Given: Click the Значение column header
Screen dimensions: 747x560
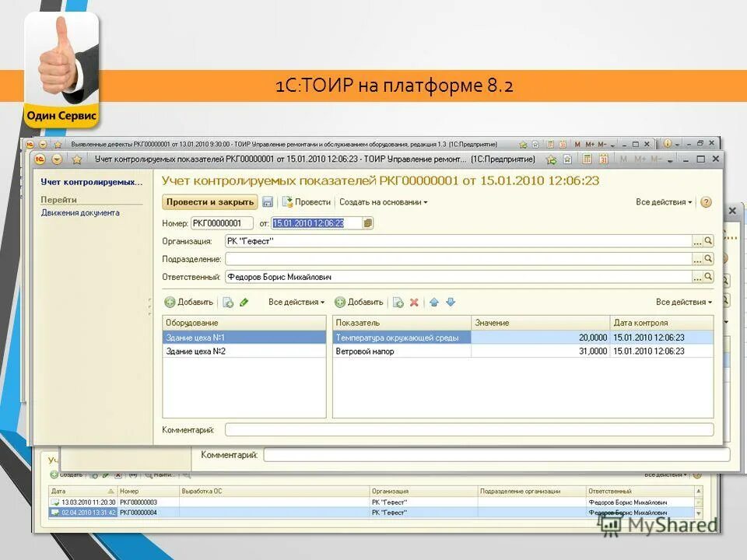Looking at the screenshot, I should (541, 322).
